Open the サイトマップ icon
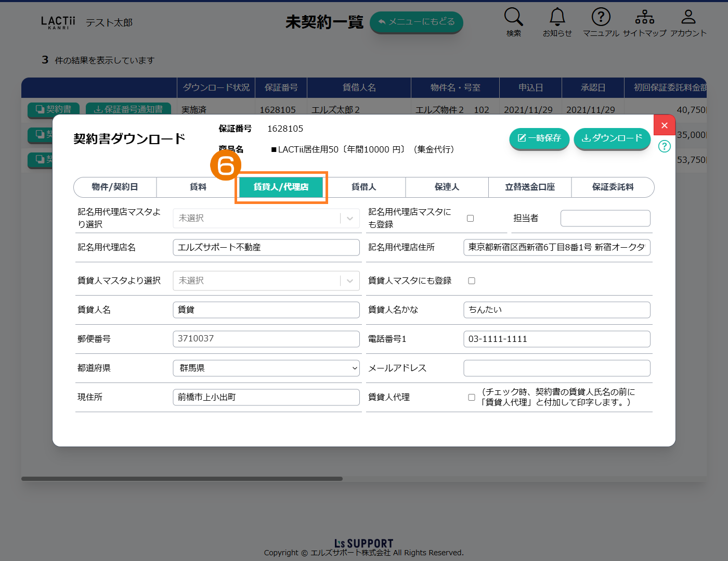 click(644, 17)
